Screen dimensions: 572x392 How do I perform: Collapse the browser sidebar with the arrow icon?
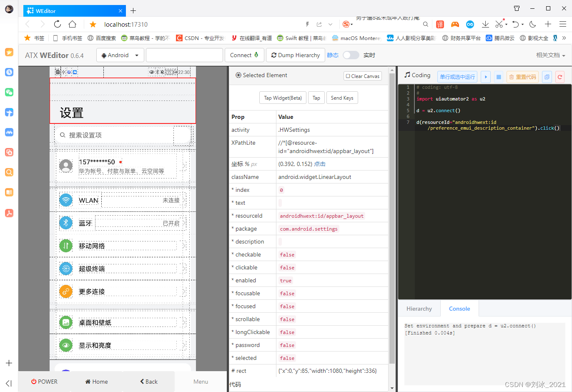pos(9,383)
